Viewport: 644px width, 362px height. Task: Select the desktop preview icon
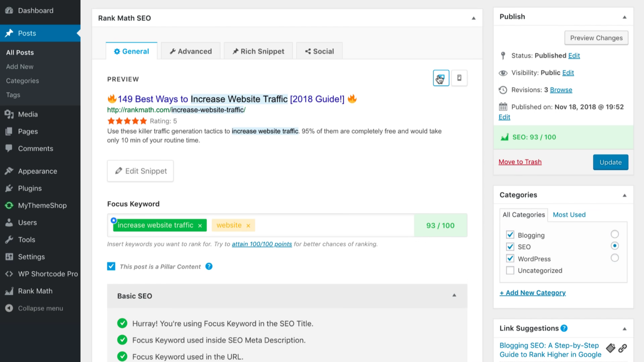pos(441,78)
